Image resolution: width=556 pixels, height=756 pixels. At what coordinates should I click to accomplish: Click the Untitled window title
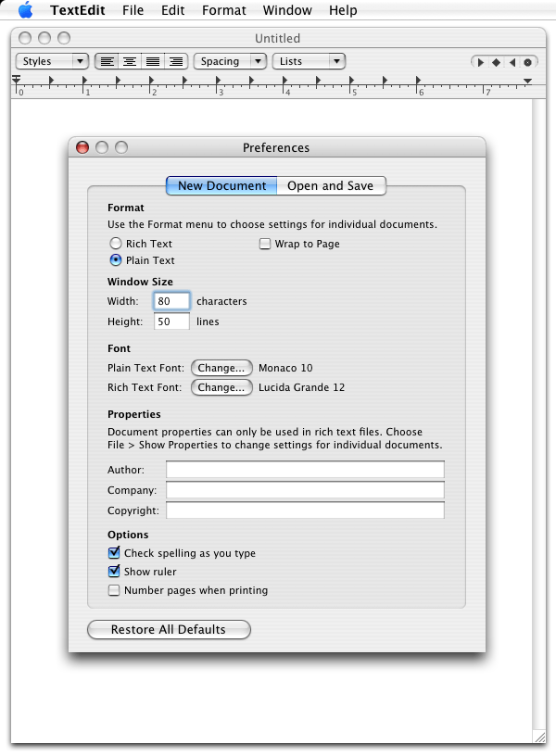click(x=277, y=38)
